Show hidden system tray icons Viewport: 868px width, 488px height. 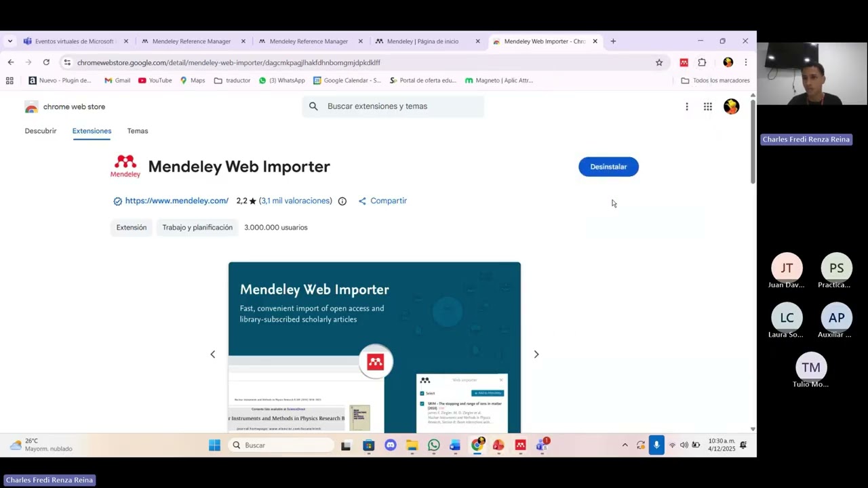click(625, 445)
